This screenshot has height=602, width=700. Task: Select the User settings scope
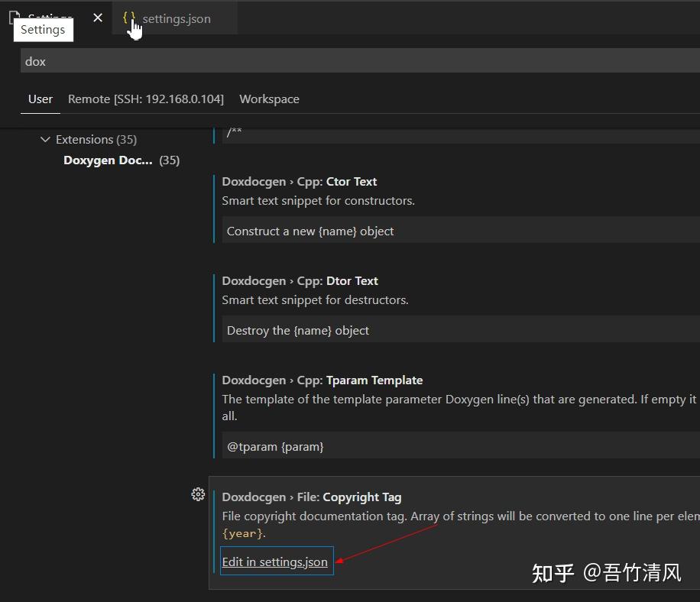pyautogui.click(x=40, y=99)
